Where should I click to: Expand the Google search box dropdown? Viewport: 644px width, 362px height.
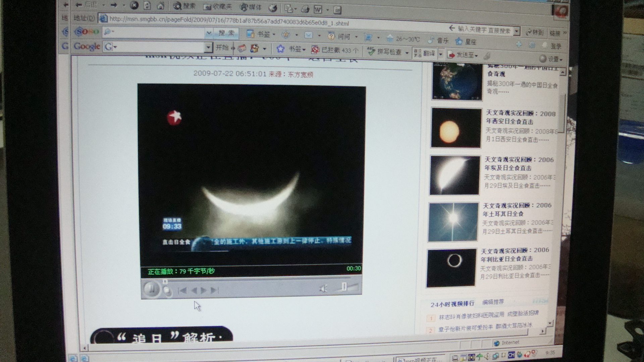click(x=208, y=47)
